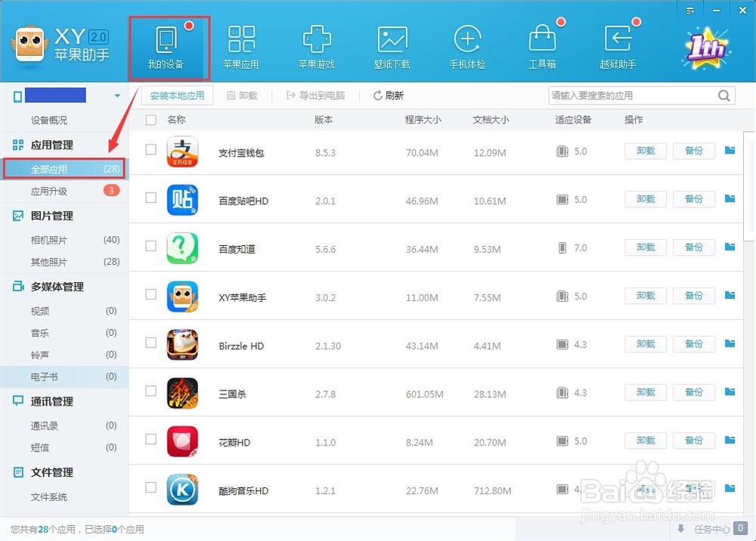This screenshot has width=756, height=541.
Task: Open folder icon for Birzzle HD row
Action: (x=730, y=344)
